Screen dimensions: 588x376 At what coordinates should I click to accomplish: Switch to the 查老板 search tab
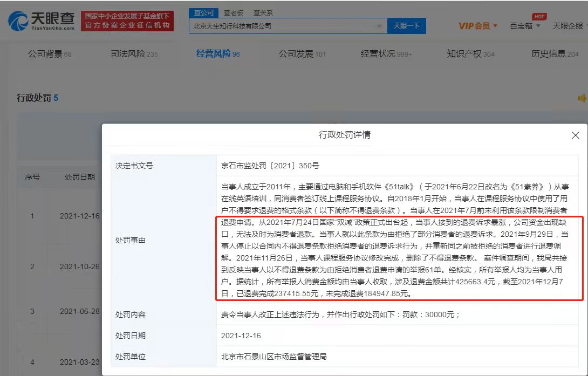coord(234,13)
